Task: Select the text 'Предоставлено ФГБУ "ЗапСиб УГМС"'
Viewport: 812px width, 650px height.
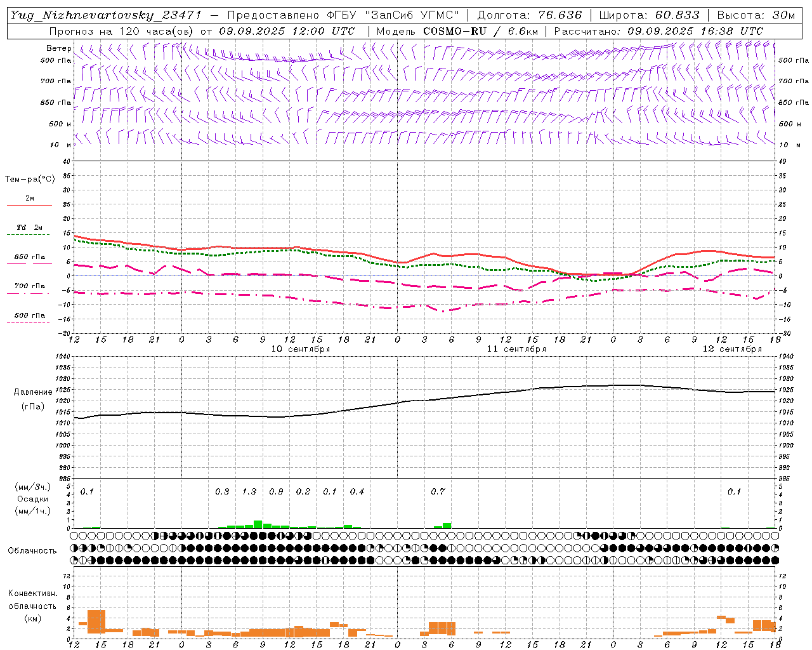Action: tap(343, 15)
